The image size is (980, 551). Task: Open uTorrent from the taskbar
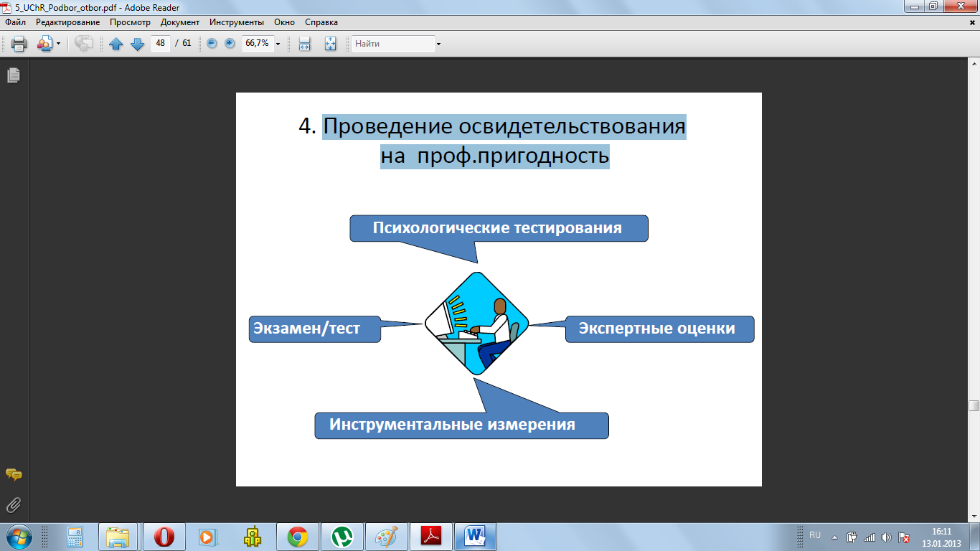tap(342, 537)
